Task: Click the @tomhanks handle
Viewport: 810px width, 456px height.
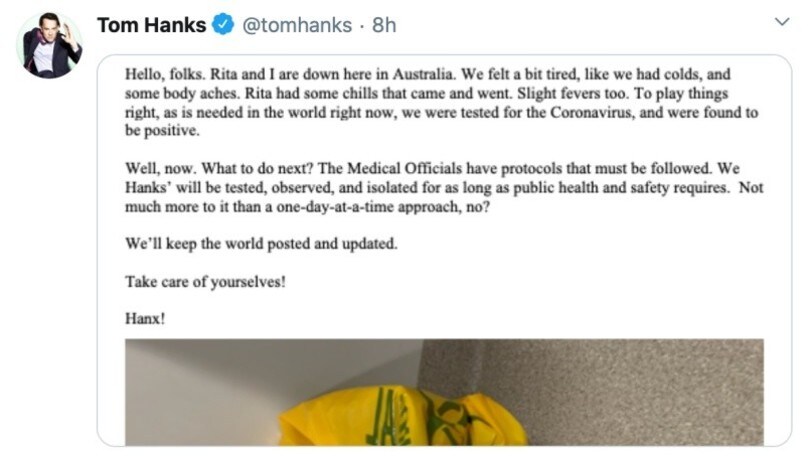Action: coord(298,26)
